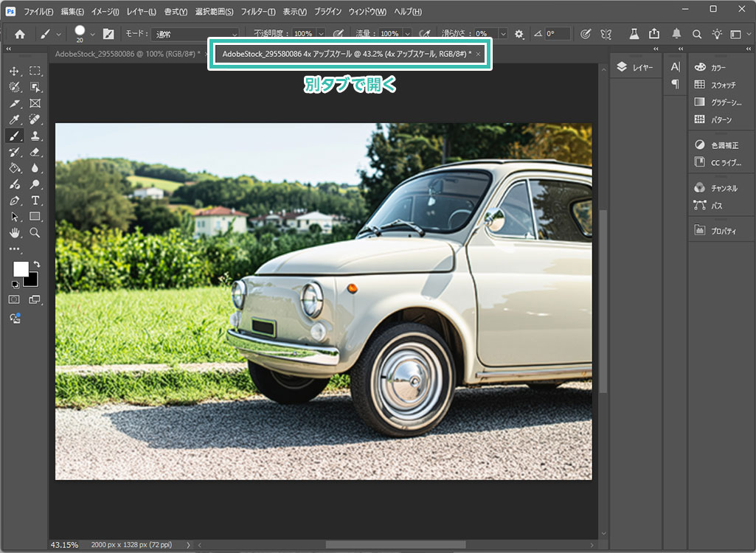Reset to default foreground and background colors
This screenshot has width=756, height=553.
click(x=15, y=285)
